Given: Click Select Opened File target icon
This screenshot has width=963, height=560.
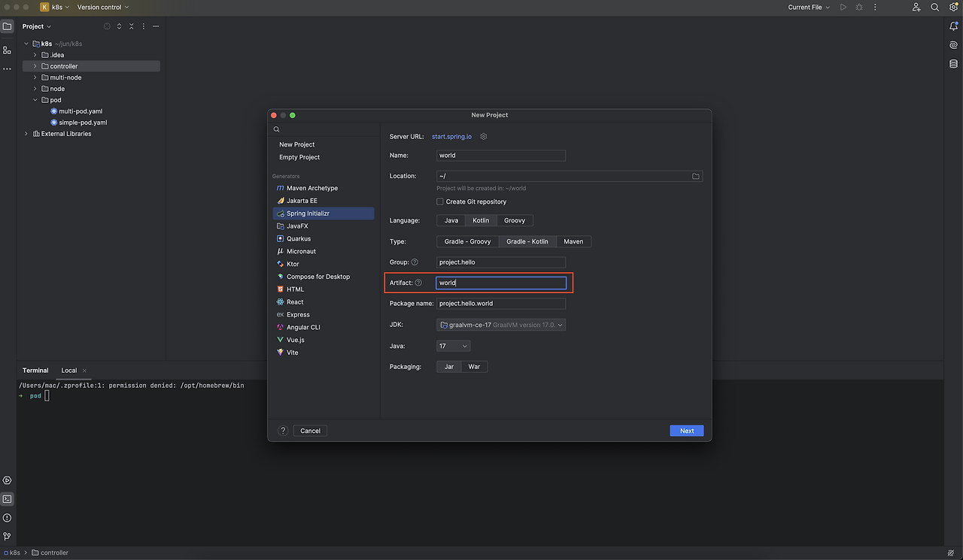Looking at the screenshot, I should coord(107,26).
